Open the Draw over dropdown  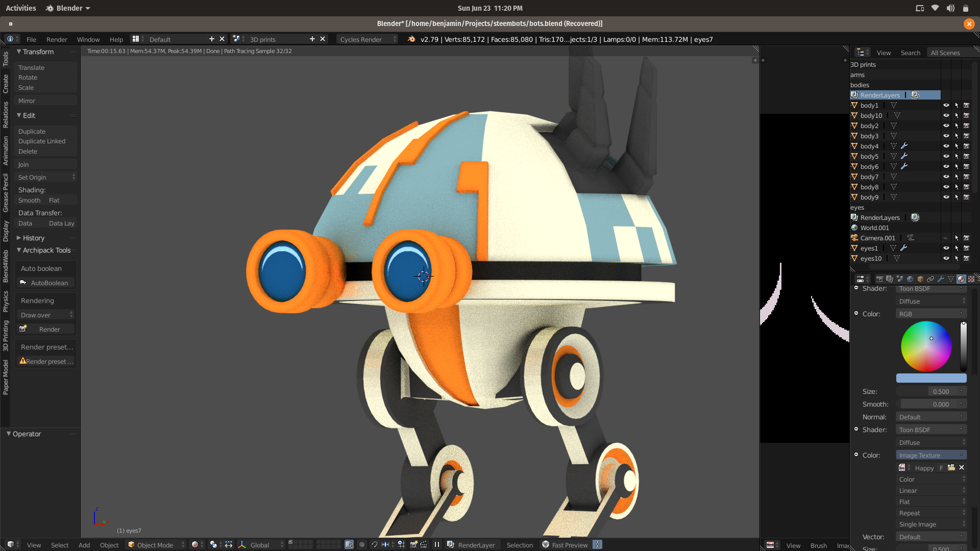(x=46, y=315)
